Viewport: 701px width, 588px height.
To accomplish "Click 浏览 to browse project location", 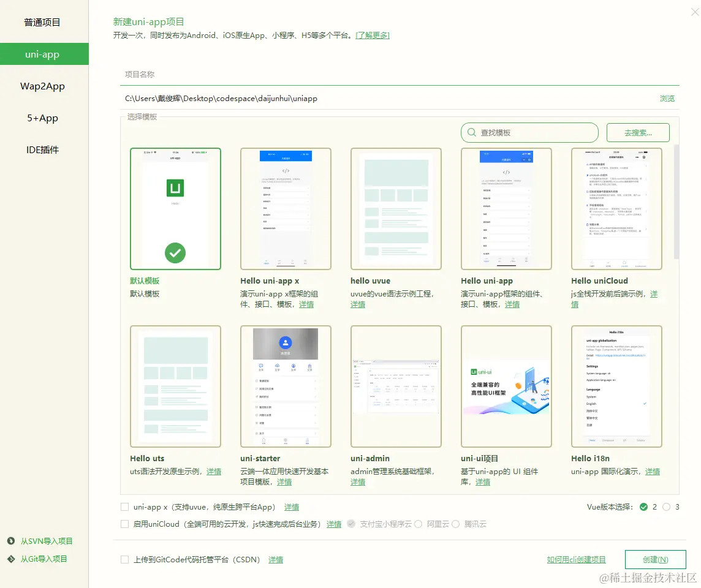I will pyautogui.click(x=667, y=98).
